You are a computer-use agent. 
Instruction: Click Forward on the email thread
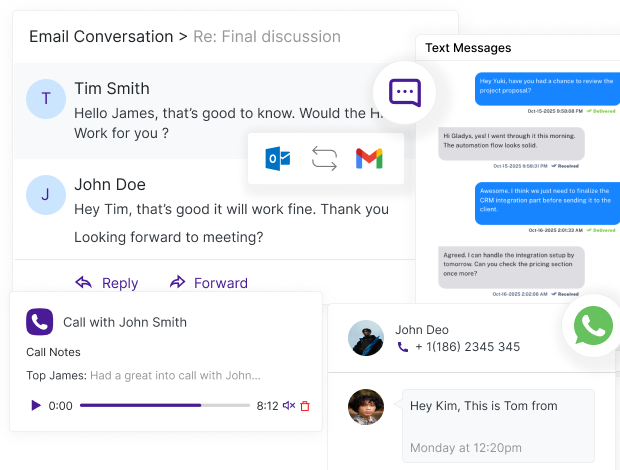(x=209, y=283)
